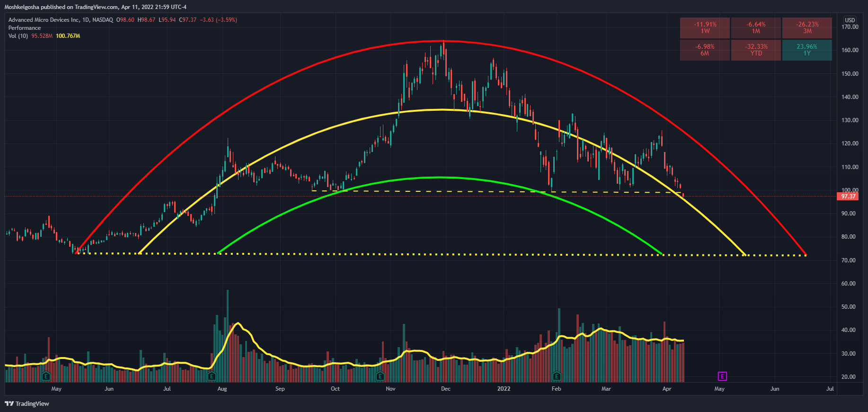
Task: Select the 3M performance cell showing -26.23%
Action: point(807,28)
